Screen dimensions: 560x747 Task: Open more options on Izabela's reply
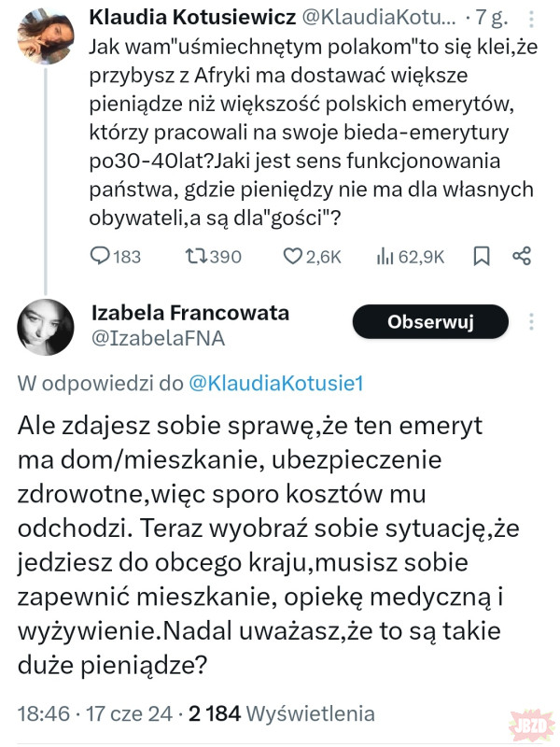coord(532,322)
